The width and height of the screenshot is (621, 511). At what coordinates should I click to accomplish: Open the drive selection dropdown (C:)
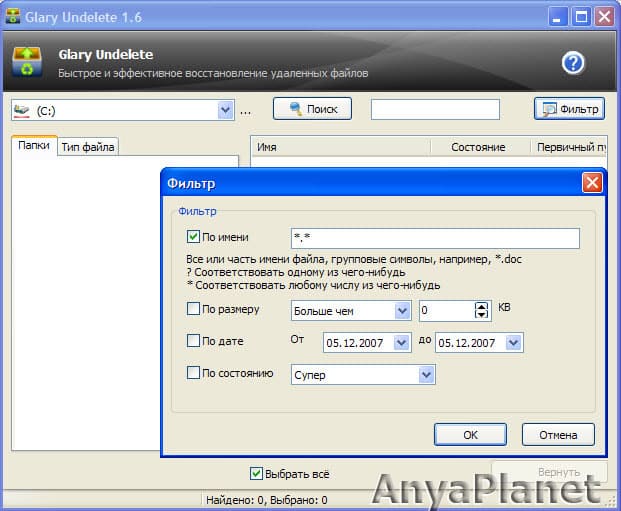[225, 110]
